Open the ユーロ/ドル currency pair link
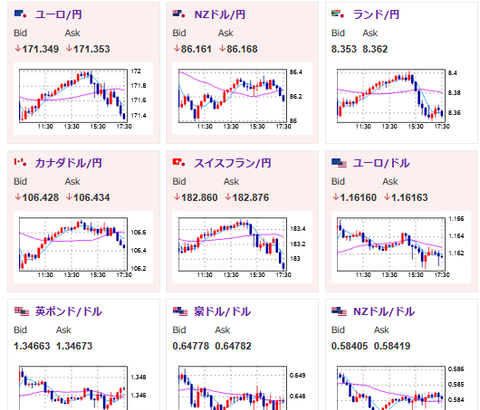 click(x=381, y=163)
